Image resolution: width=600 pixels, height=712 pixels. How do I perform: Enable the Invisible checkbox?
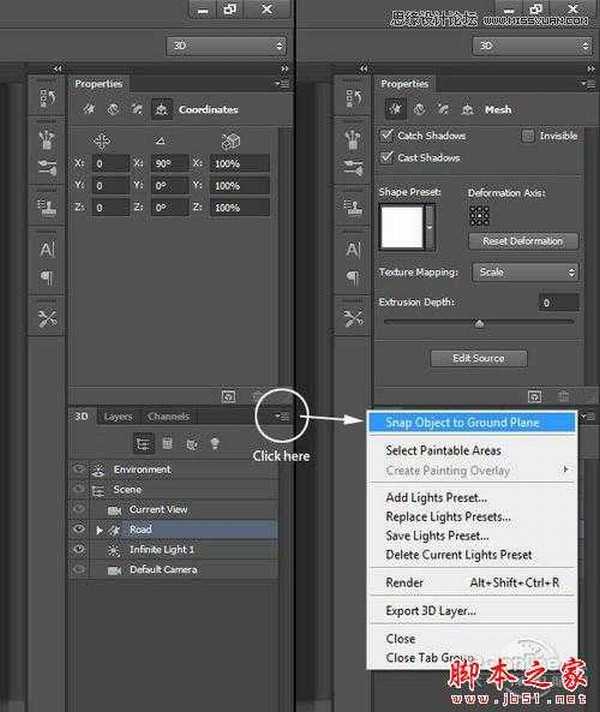[528, 136]
